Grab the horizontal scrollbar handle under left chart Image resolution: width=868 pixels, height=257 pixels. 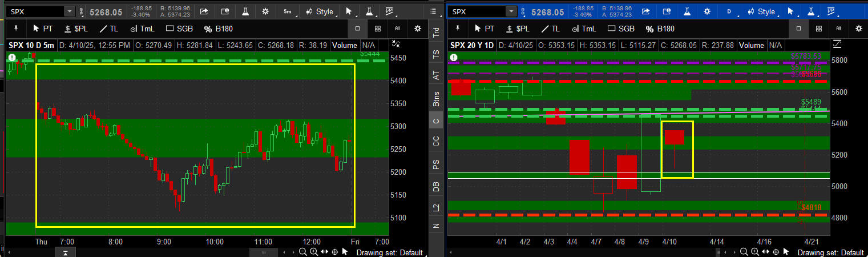pyautogui.click(x=263, y=252)
